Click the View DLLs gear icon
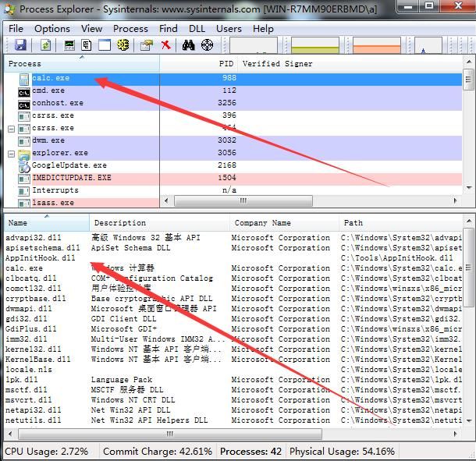 123,45
